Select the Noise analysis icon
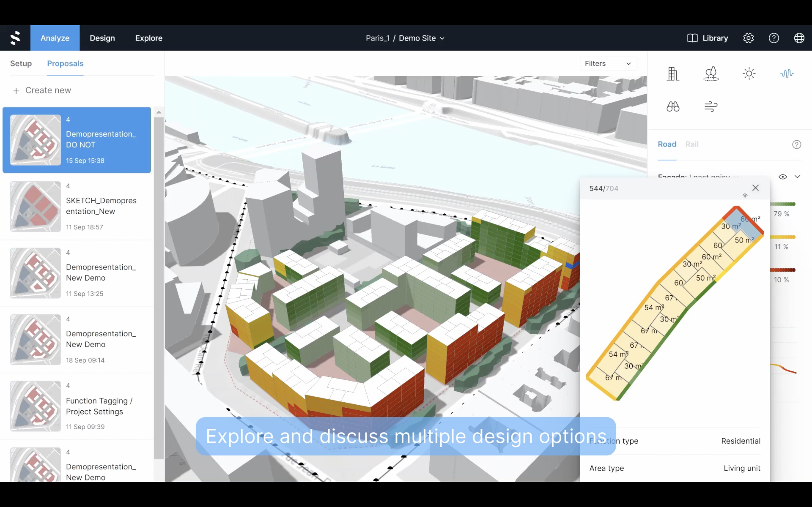This screenshot has width=812, height=507. [x=787, y=73]
